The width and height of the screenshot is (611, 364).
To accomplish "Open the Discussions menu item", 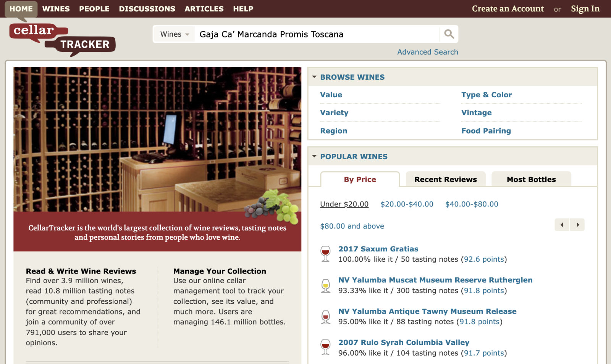I will tap(147, 9).
